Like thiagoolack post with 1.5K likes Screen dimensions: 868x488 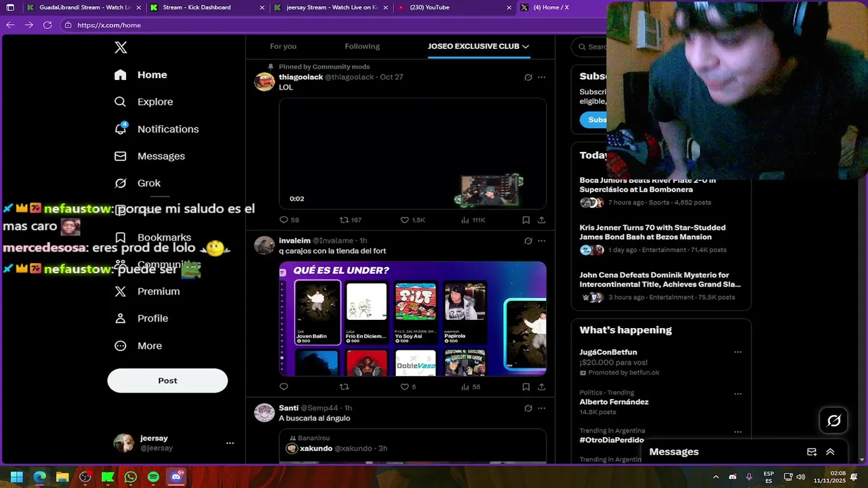(x=412, y=220)
